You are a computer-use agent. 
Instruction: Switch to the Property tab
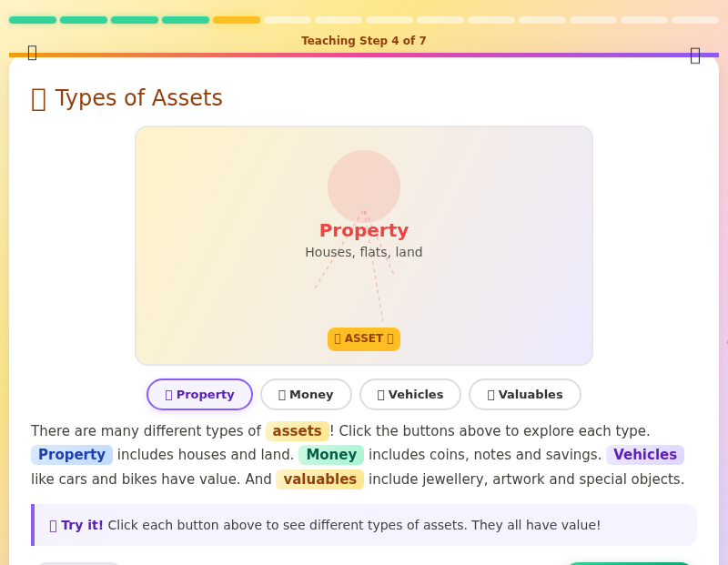click(199, 394)
